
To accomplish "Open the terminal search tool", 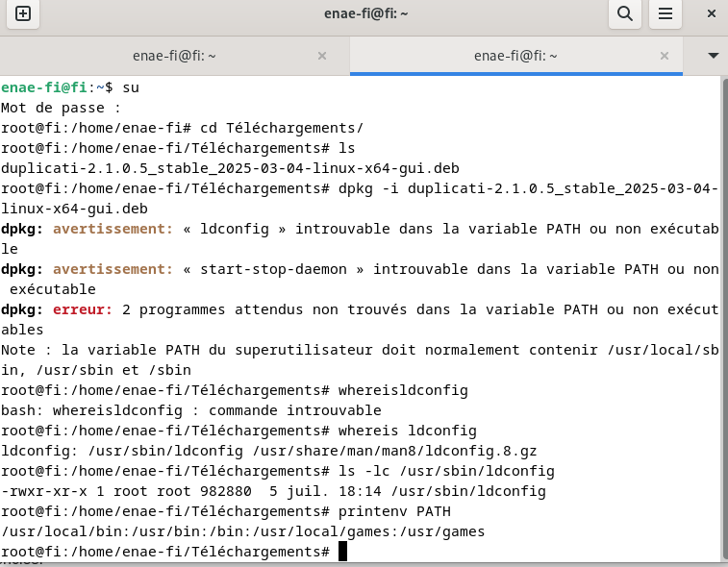I will pos(625,13).
